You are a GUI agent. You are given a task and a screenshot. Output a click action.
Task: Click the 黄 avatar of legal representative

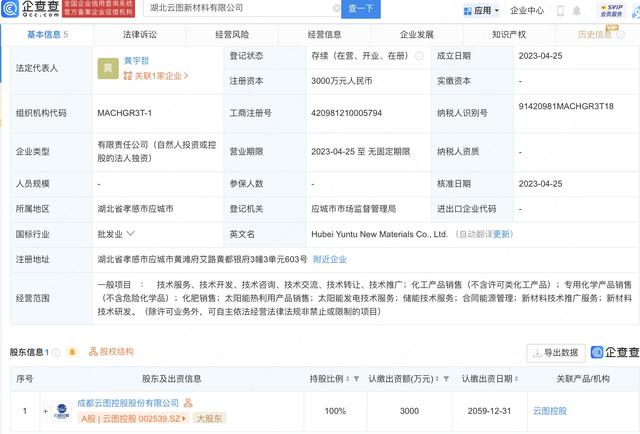(108, 68)
